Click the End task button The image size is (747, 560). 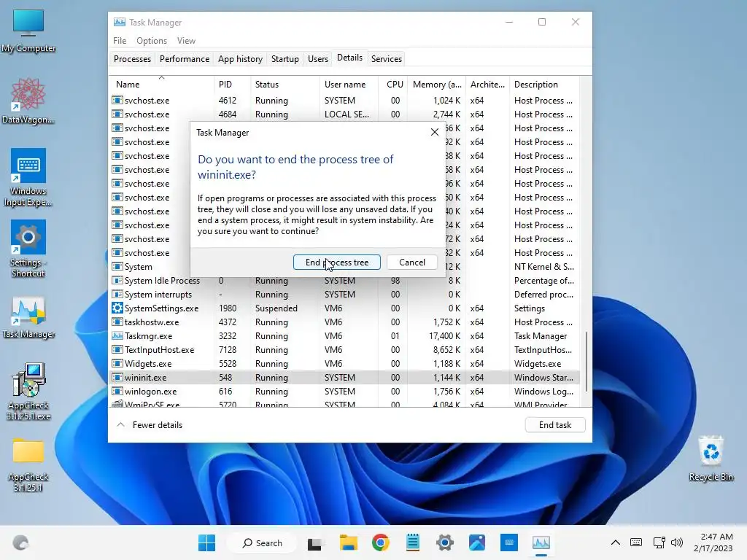(555, 425)
